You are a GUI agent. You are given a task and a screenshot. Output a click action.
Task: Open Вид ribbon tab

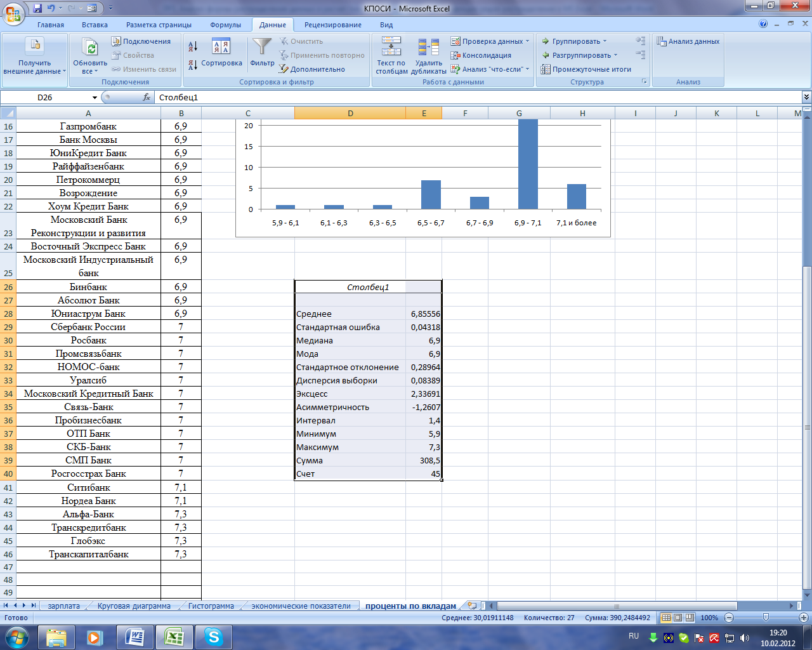(386, 25)
